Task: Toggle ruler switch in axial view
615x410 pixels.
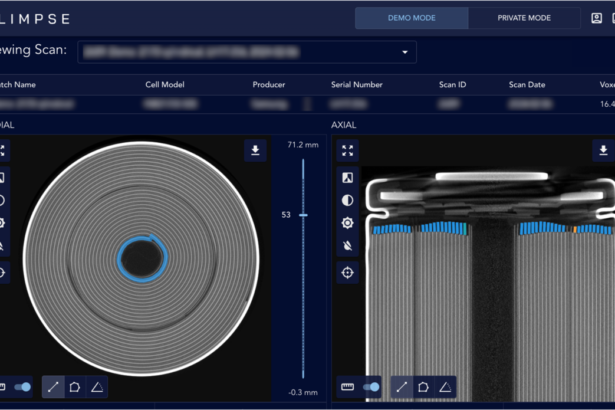Action: coord(372,386)
